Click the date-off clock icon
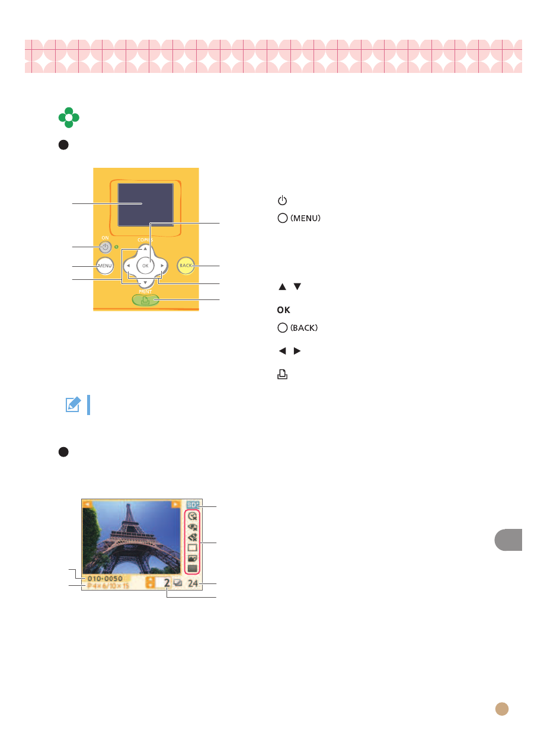The width and height of the screenshot is (547, 756). tap(192, 516)
